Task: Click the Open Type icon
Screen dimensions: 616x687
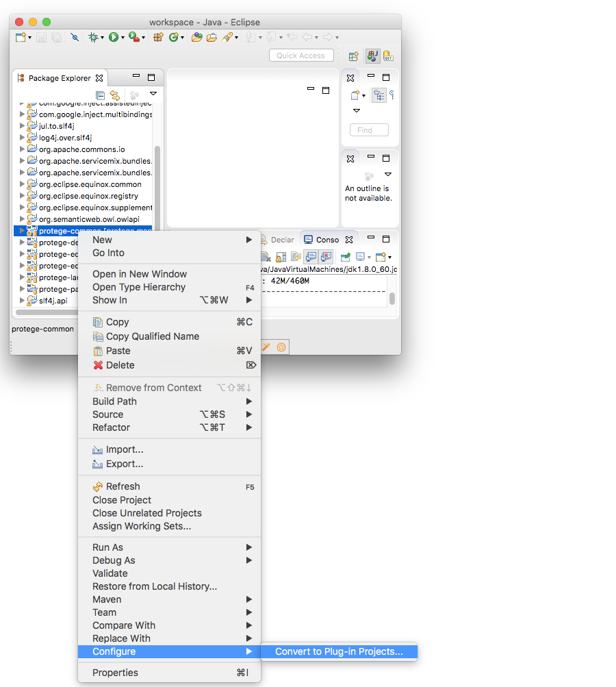Action: pyautogui.click(x=197, y=37)
